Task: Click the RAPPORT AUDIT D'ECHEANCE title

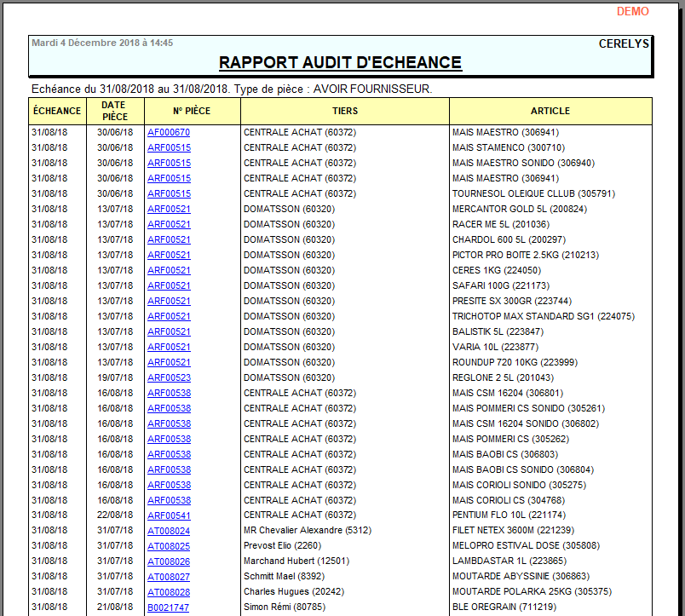Action: [x=340, y=63]
